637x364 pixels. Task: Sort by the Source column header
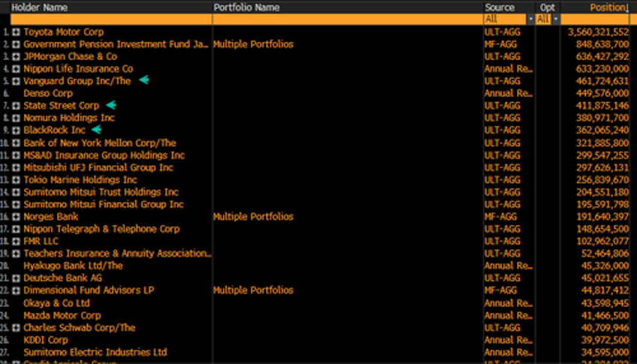(x=500, y=8)
